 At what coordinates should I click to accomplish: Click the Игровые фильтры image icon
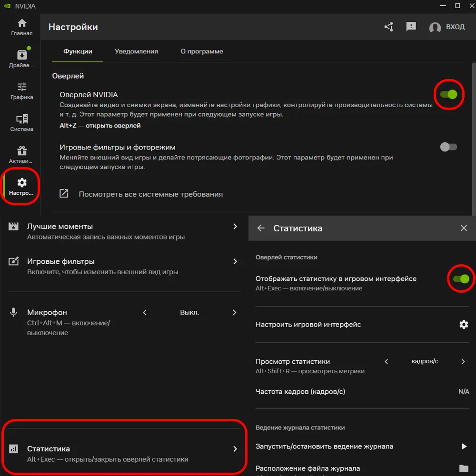(x=13, y=261)
